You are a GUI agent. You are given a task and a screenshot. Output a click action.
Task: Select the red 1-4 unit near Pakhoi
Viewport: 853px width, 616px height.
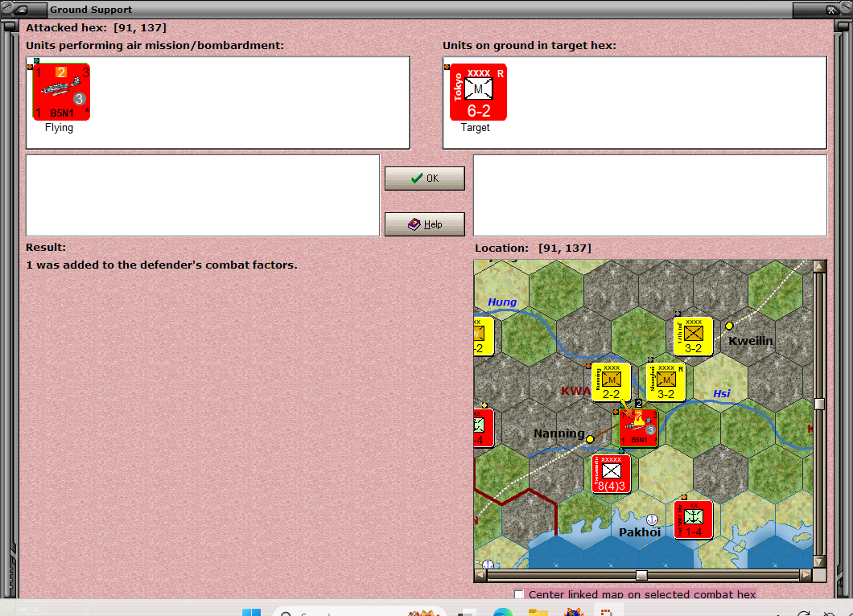pos(693,519)
